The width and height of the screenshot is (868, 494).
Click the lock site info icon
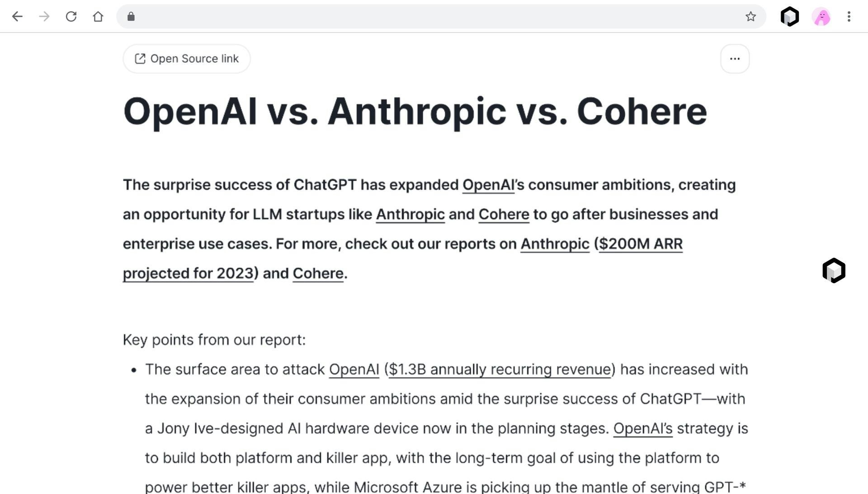pyautogui.click(x=131, y=17)
